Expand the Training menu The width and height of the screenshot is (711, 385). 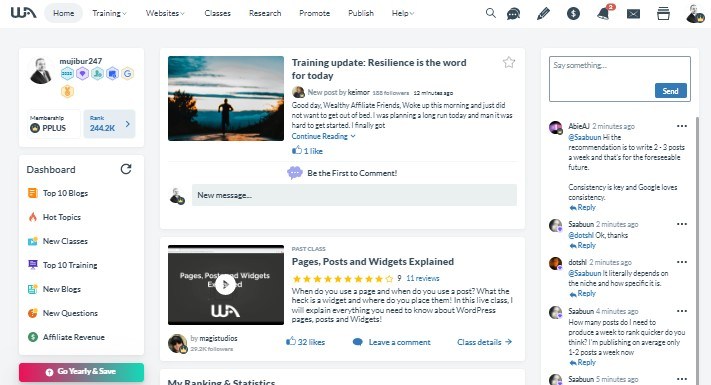pyautogui.click(x=109, y=13)
